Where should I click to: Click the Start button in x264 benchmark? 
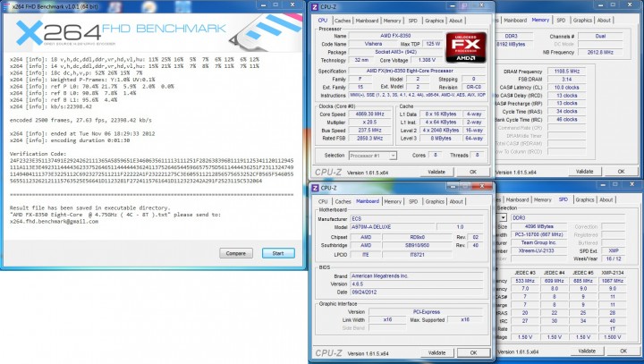[278, 253]
